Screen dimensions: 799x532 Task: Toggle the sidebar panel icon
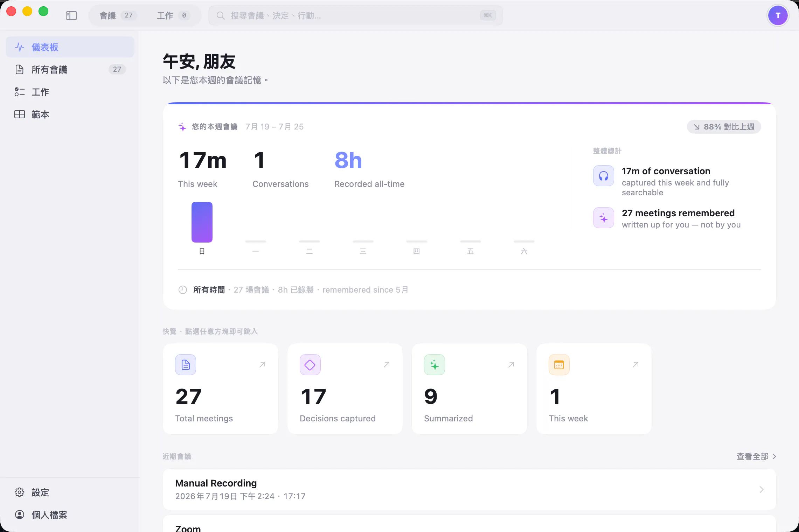pos(71,15)
